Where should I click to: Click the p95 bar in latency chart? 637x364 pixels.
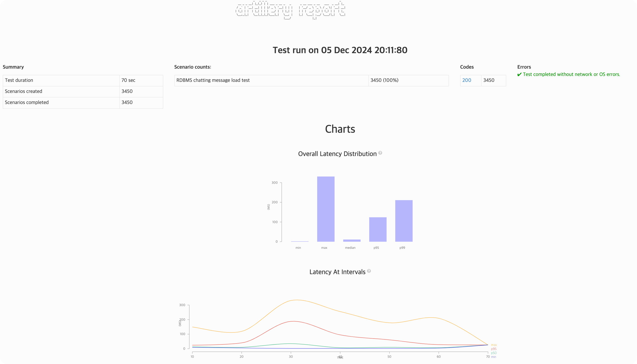tap(378, 229)
